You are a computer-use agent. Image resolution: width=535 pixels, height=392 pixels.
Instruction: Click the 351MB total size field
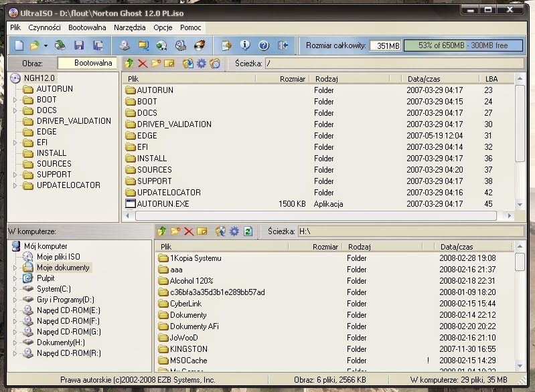coord(385,45)
